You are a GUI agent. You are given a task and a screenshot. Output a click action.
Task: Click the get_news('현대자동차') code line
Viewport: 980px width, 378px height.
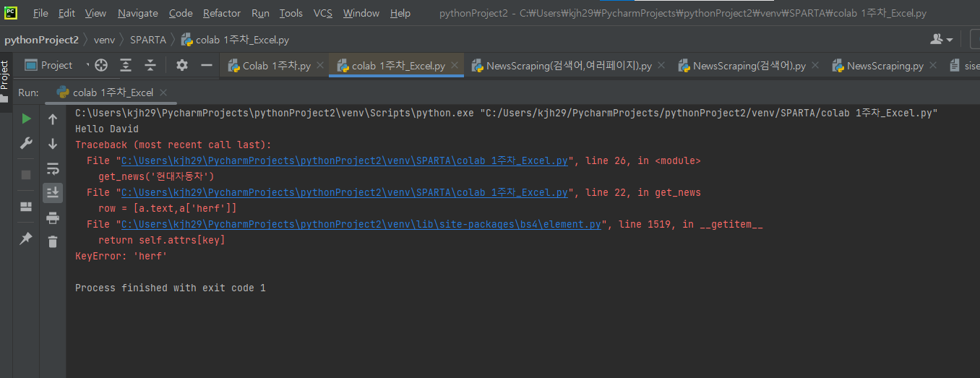(156, 176)
